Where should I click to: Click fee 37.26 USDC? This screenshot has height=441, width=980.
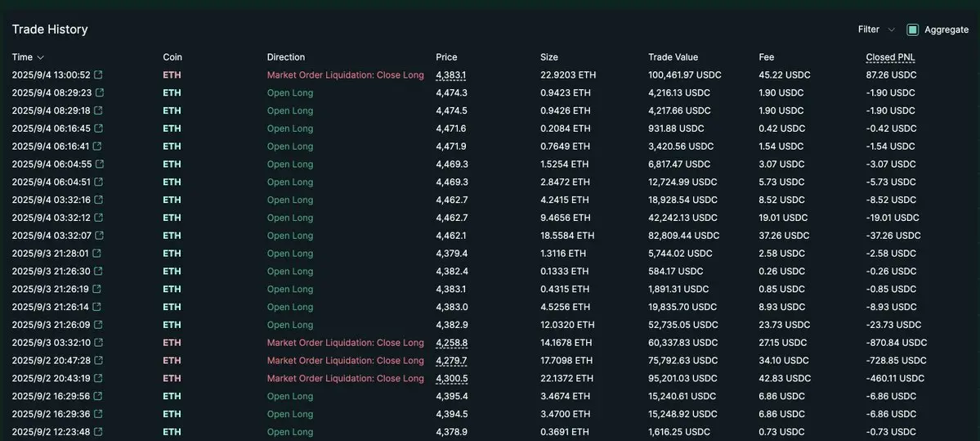tap(784, 236)
